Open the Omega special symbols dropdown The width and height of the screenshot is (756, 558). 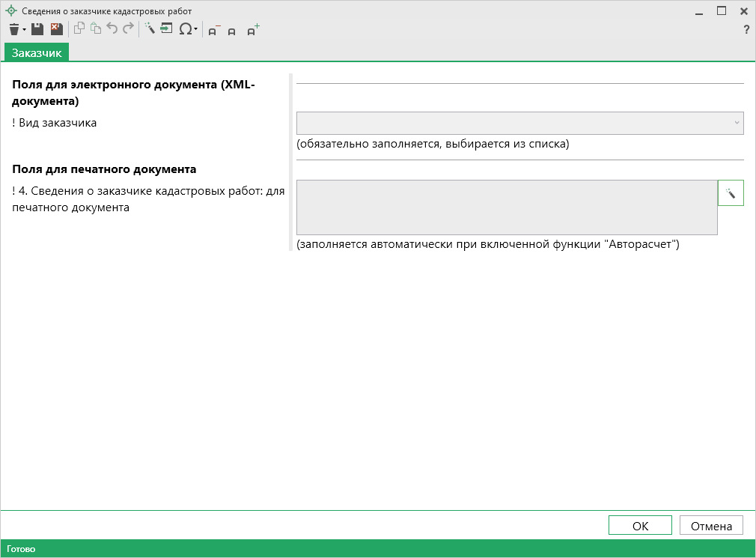[188, 29]
